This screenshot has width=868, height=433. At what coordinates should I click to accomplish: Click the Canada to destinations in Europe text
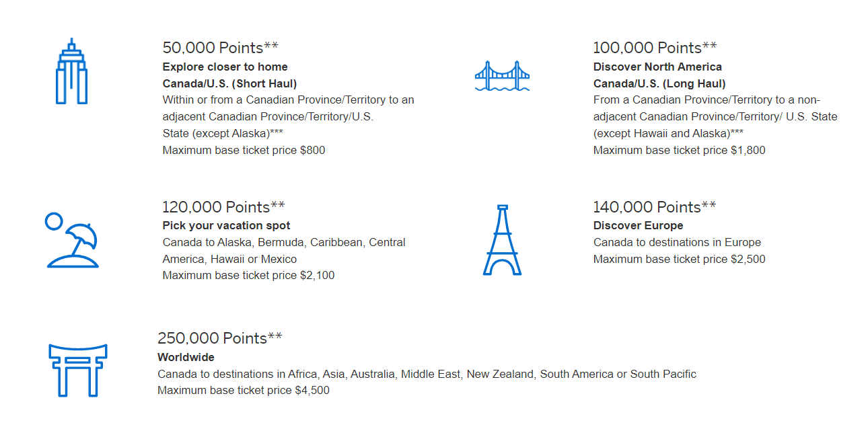[x=677, y=242]
